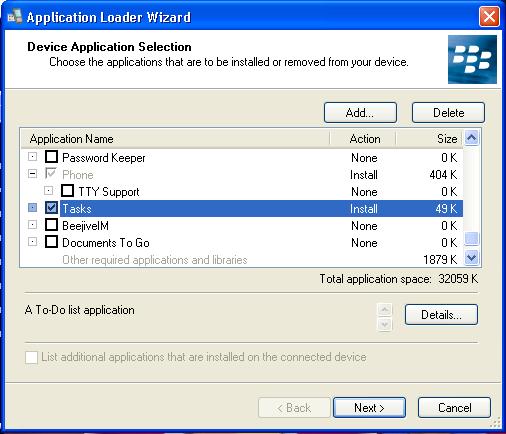Proceed with the Next > button

pos(369,407)
